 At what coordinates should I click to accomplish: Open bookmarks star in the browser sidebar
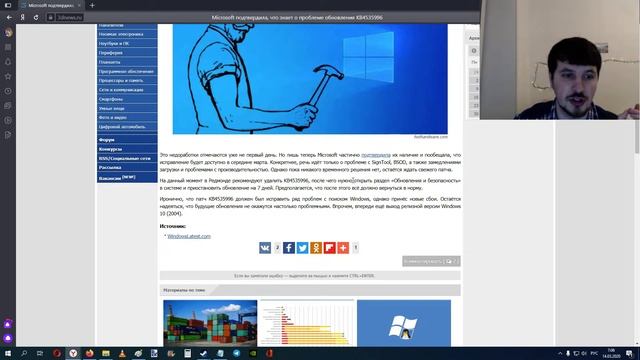point(8,77)
